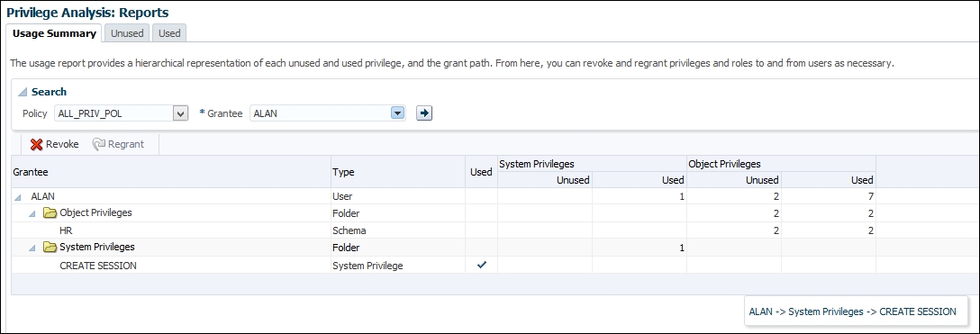The image size is (980, 334).
Task: Collapse the Object Privileges tree node
Action: 32,213
